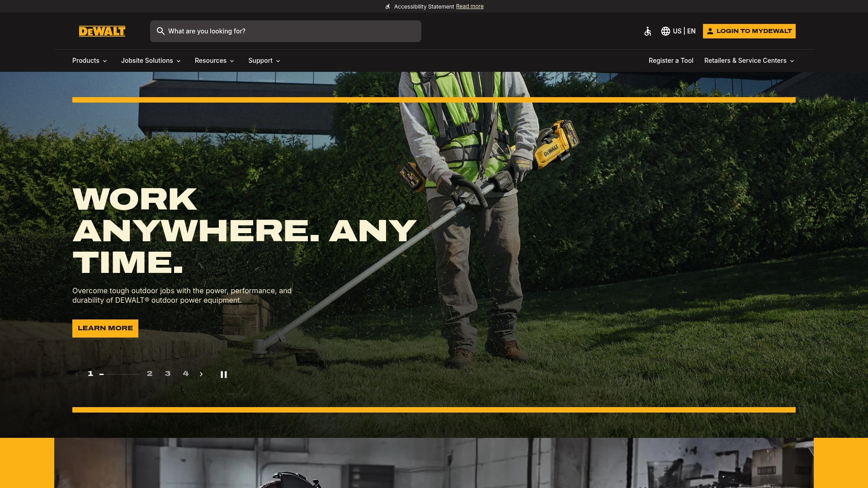
Task: Click the globe region icon
Action: [x=665, y=31]
